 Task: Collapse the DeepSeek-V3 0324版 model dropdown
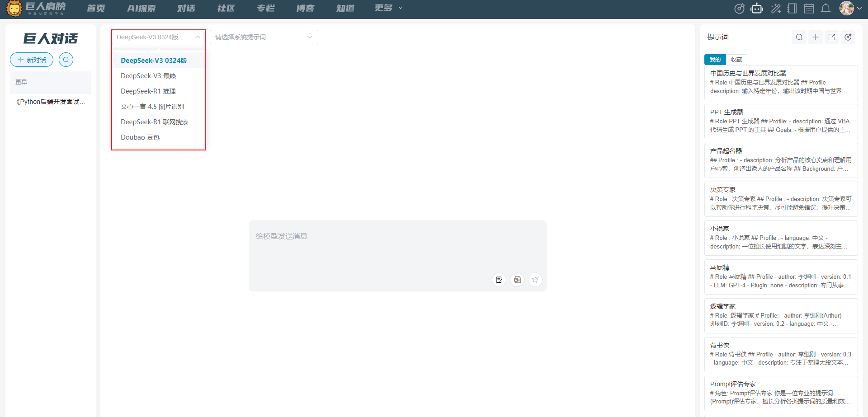tap(158, 37)
